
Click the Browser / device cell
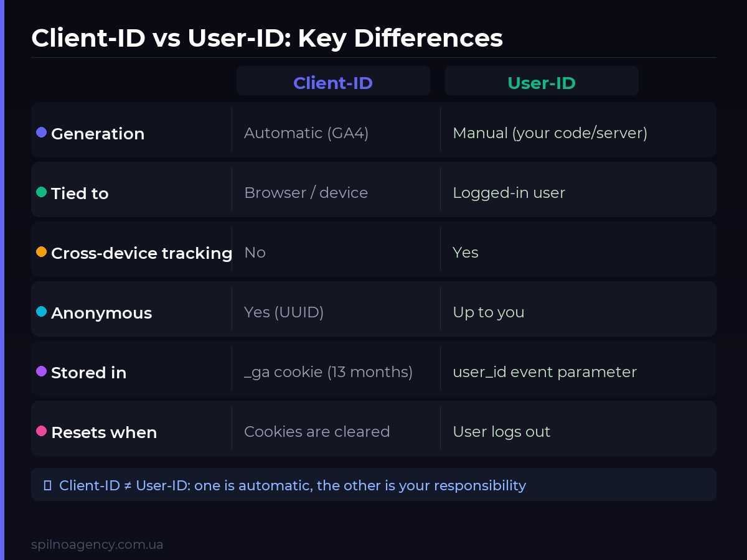(306, 193)
